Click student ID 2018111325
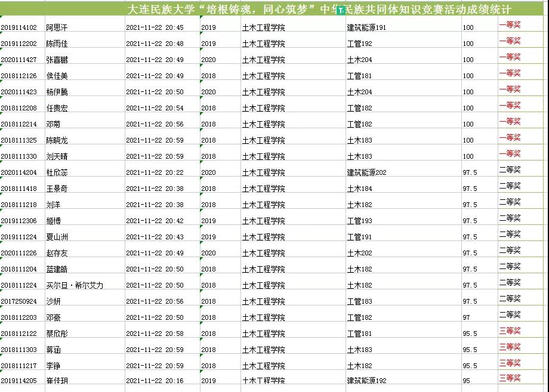Screen dimensions: 549x392 click(18, 140)
